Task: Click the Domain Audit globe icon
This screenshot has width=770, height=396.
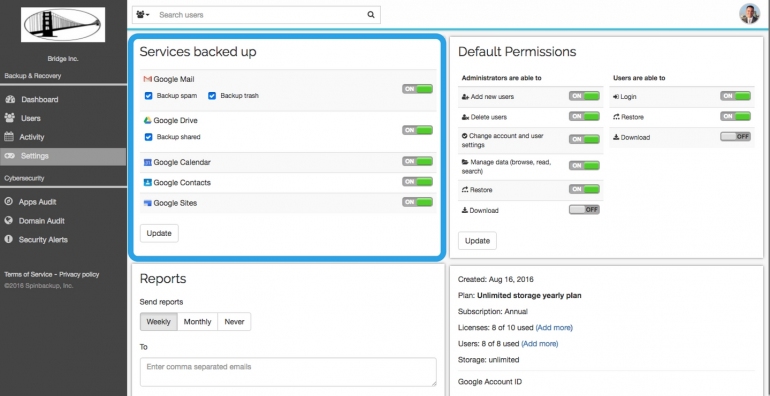Action: [x=8, y=221]
